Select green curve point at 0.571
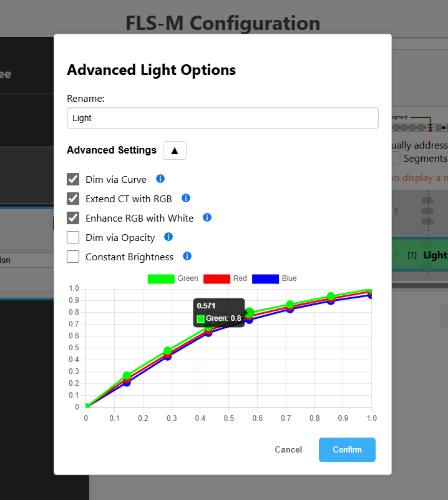This screenshot has height=500, width=448. [x=250, y=313]
